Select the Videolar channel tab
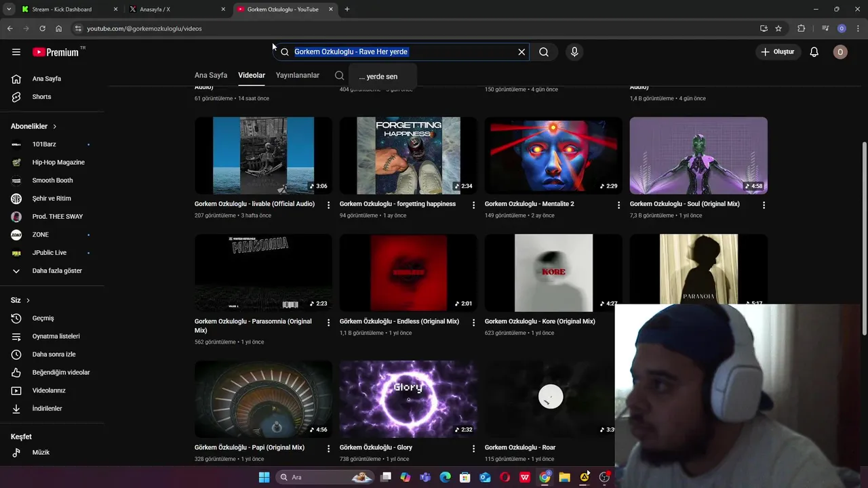Viewport: 868px width, 488px height. (x=252, y=75)
